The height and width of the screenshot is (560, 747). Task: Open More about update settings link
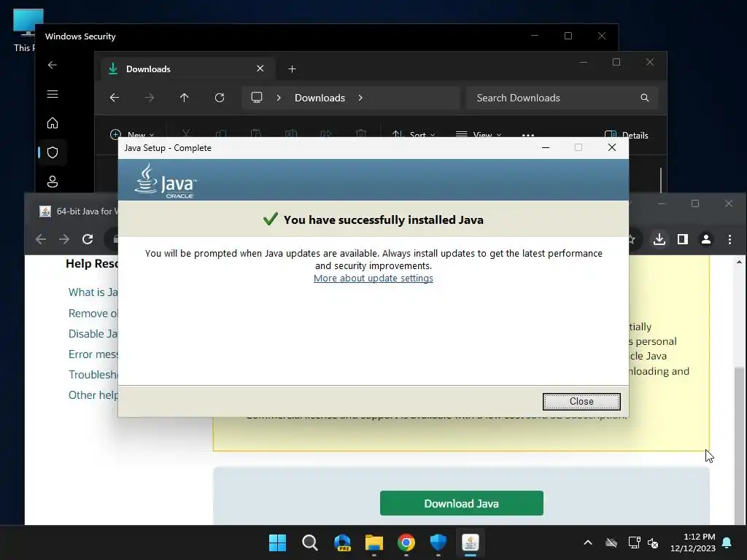pyautogui.click(x=373, y=278)
